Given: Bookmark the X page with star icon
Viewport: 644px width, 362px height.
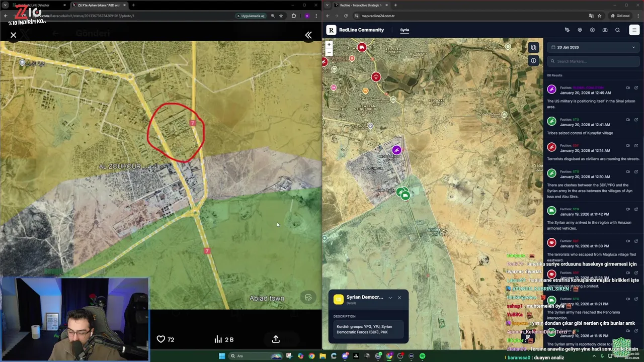Looking at the screenshot, I should click(x=281, y=16).
